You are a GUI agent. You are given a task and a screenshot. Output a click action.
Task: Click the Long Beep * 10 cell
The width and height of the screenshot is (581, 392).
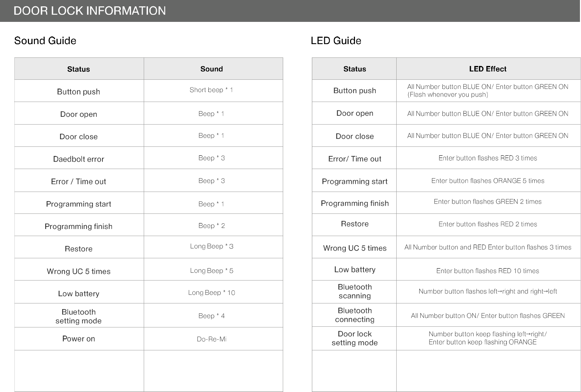point(212,293)
